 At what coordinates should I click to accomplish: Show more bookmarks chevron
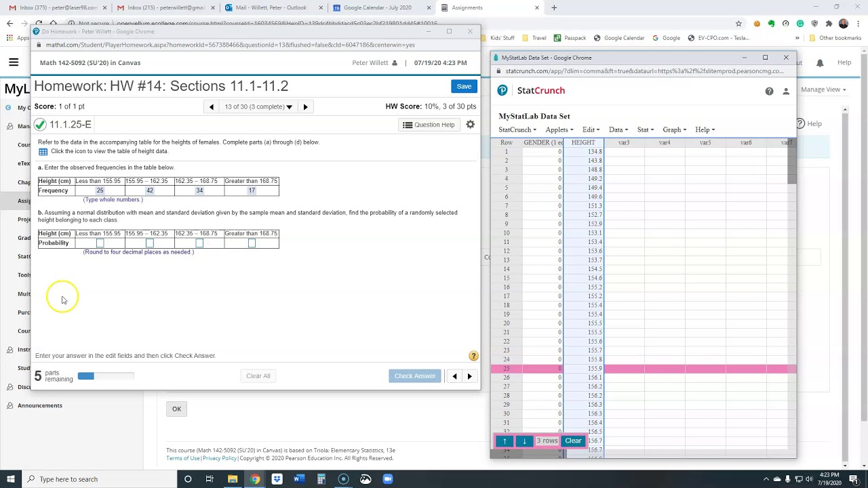click(x=797, y=38)
